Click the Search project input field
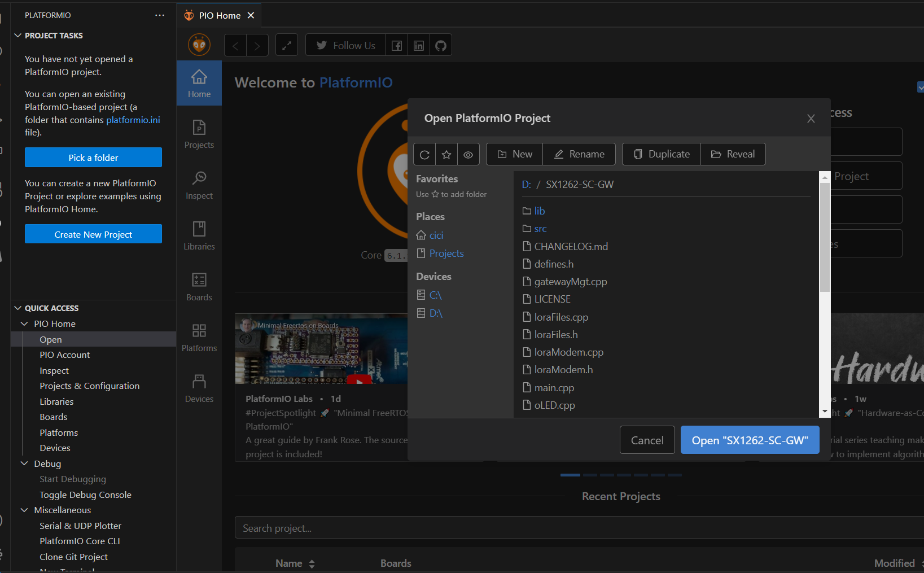This screenshot has width=924, height=573. pos(579,528)
